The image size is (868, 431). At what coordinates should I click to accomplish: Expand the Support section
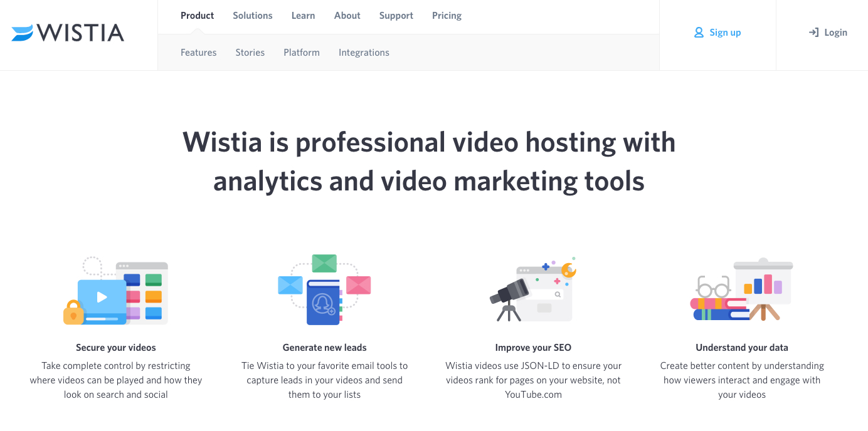pyautogui.click(x=396, y=15)
